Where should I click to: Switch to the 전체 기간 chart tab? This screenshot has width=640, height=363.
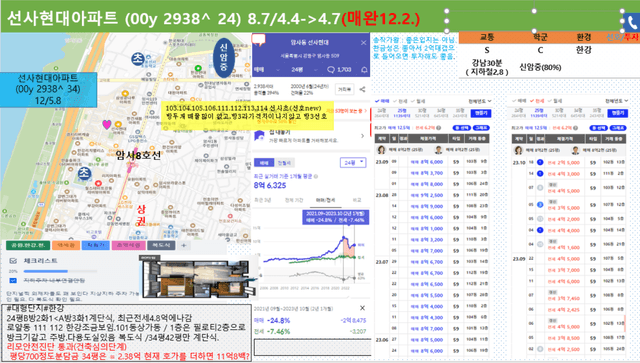pyautogui.click(x=294, y=200)
